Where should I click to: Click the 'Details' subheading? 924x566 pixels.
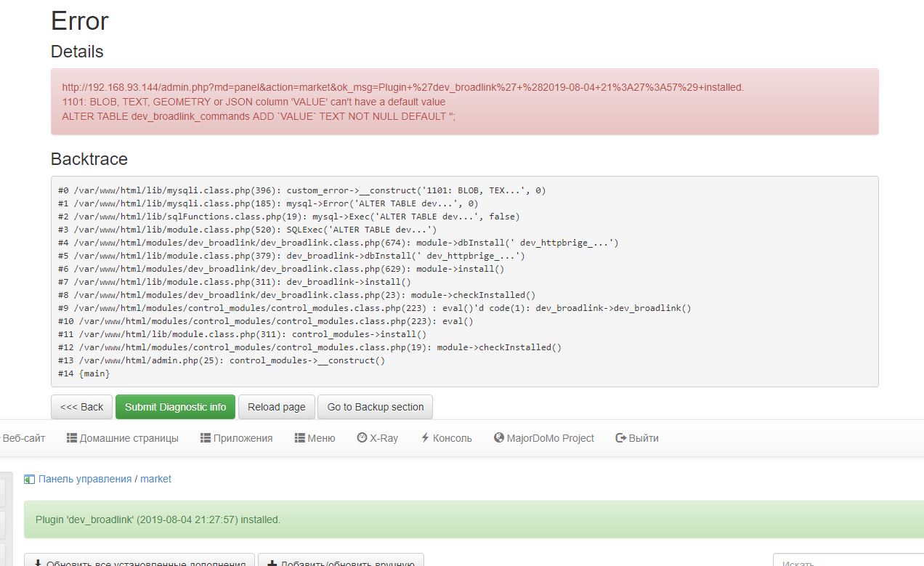(77, 52)
